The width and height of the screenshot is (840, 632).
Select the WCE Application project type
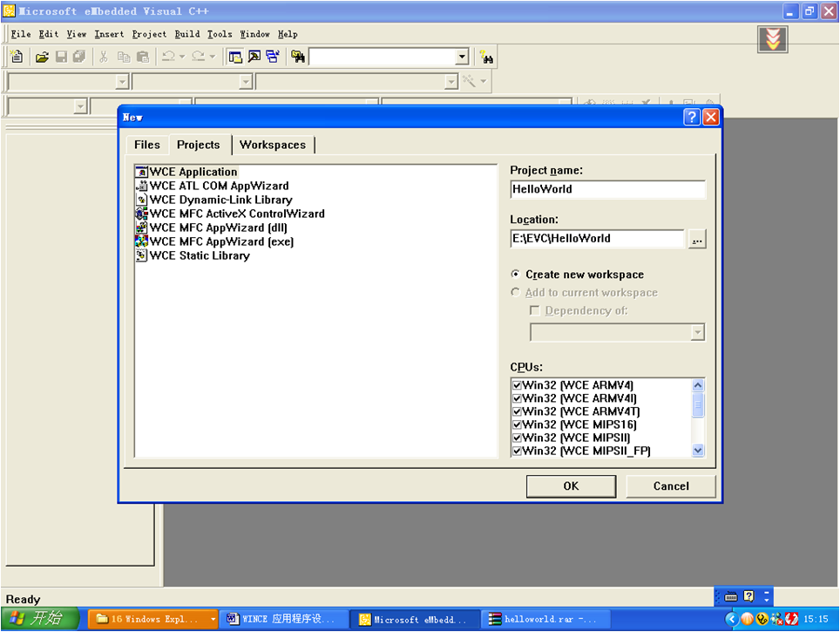tap(193, 172)
